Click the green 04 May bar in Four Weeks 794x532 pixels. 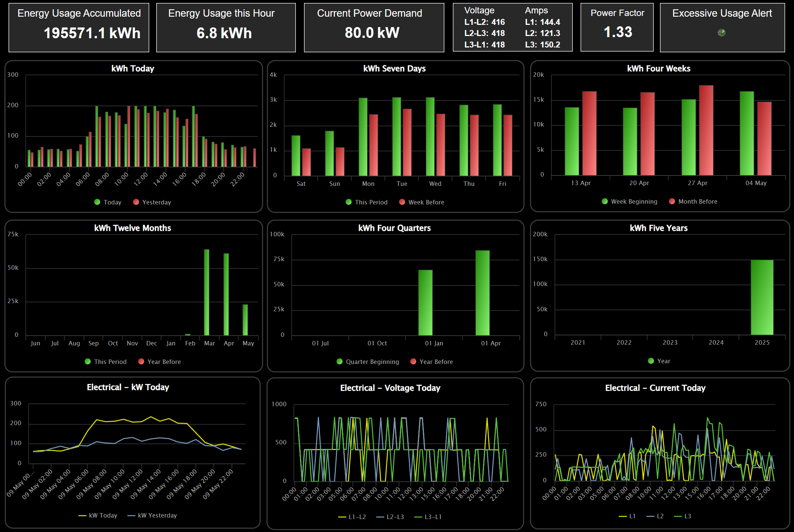(747, 133)
